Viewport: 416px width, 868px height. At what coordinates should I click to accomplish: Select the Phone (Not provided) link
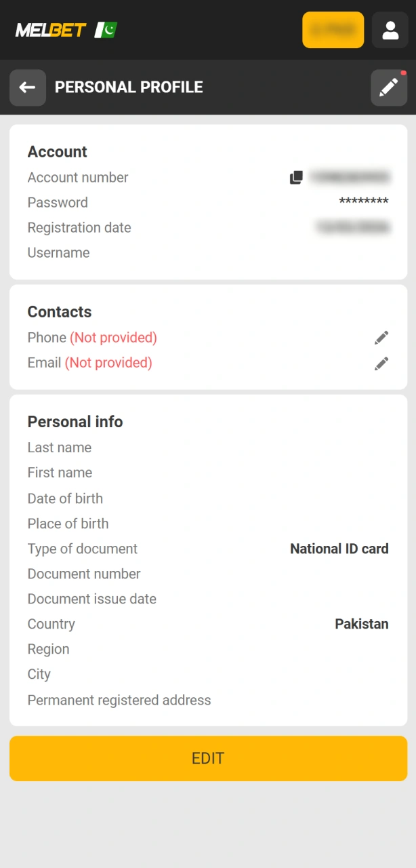coord(91,337)
